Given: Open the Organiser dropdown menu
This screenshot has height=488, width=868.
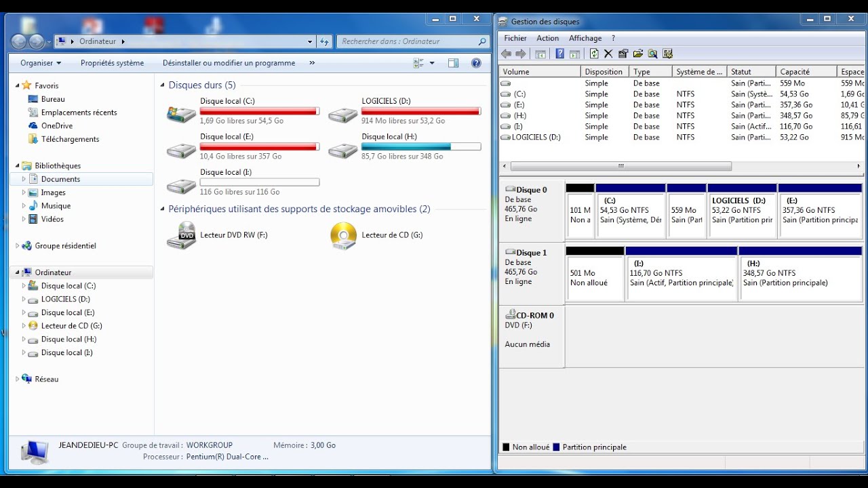Looking at the screenshot, I should tap(41, 63).
